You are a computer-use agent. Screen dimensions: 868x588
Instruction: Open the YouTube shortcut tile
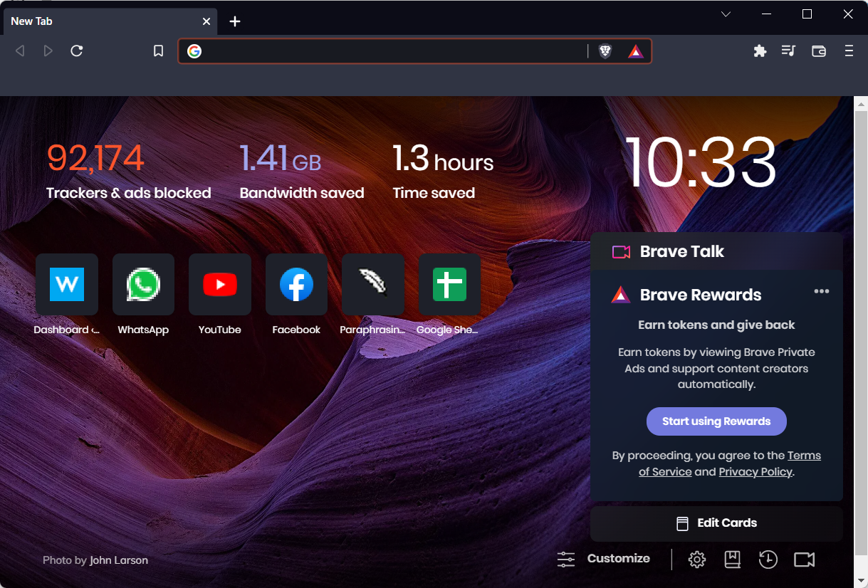point(220,285)
